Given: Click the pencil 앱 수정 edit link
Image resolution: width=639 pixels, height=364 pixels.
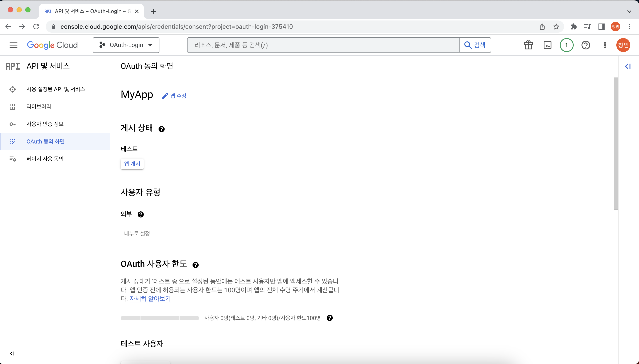Looking at the screenshot, I should point(174,96).
